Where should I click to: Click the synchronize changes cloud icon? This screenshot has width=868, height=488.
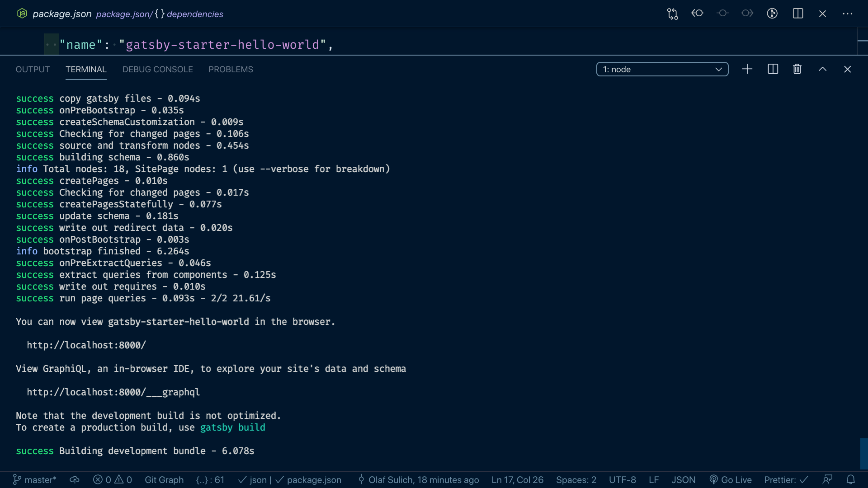point(75,480)
